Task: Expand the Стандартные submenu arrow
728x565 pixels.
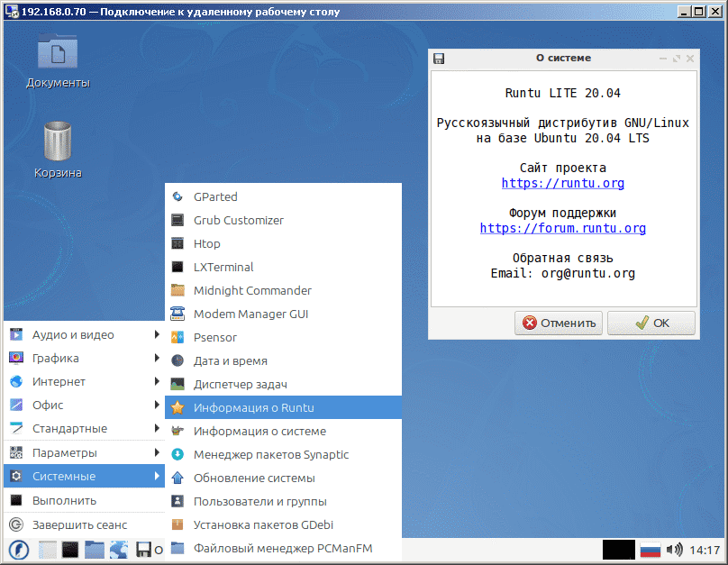Action: (157, 428)
